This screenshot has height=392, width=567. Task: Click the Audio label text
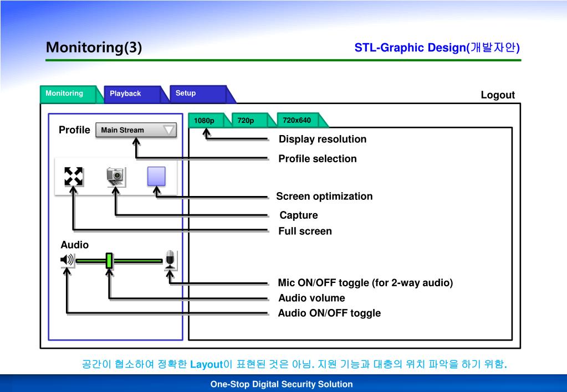(74, 245)
